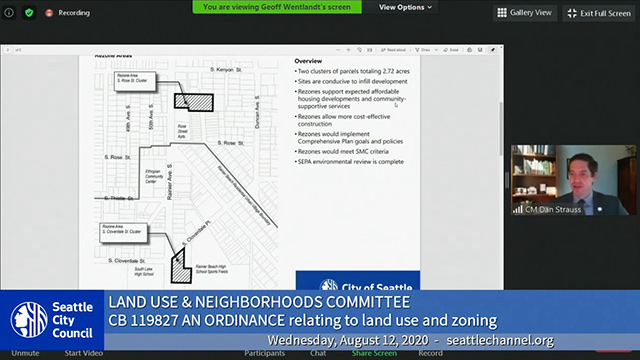Click the PDF viewer vertical scrollbar
Screen dimensions: 640x360
pyautogui.click(x=502, y=128)
